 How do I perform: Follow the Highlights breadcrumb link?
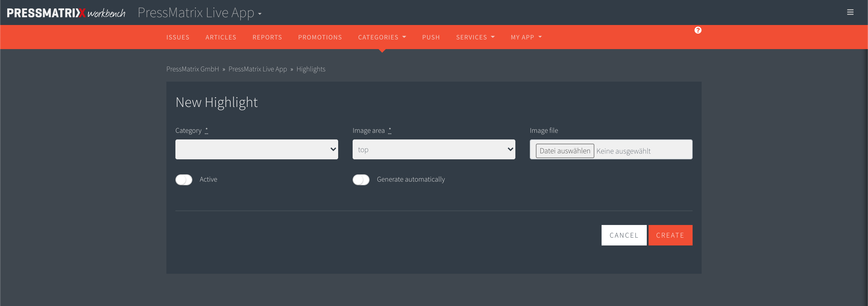coord(311,69)
